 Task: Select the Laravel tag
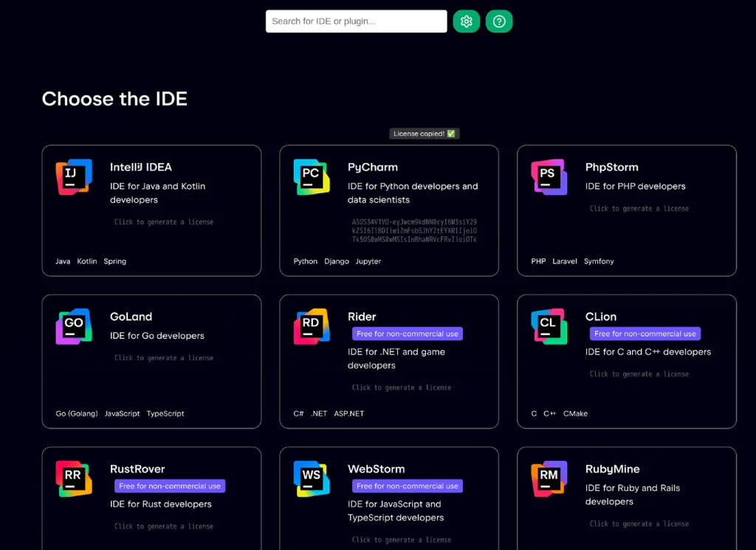click(x=565, y=261)
